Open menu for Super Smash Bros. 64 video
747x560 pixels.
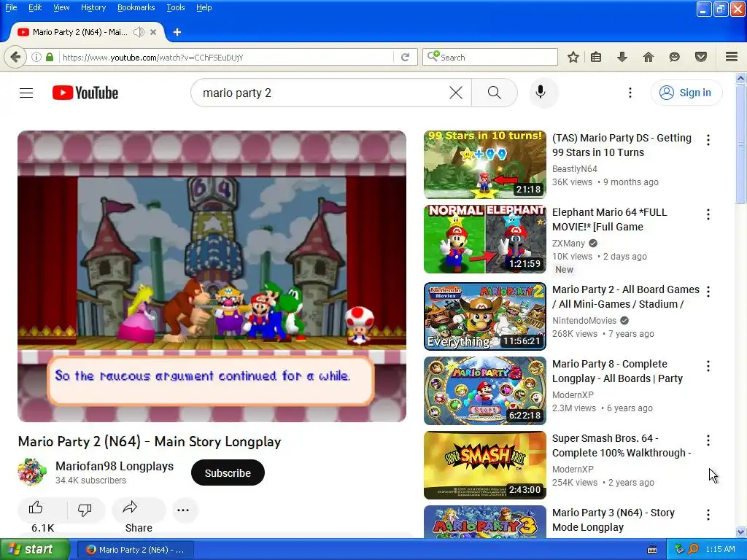[x=708, y=440]
